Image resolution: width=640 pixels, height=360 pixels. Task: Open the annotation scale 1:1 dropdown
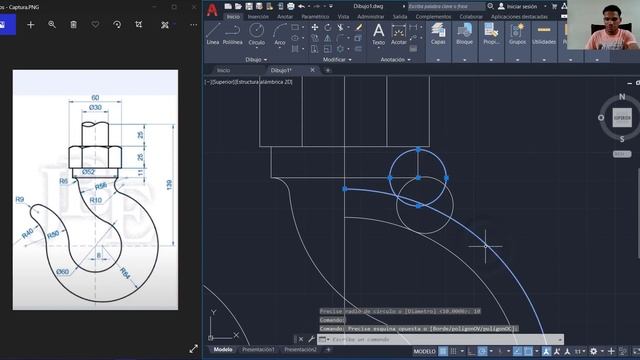point(580,351)
